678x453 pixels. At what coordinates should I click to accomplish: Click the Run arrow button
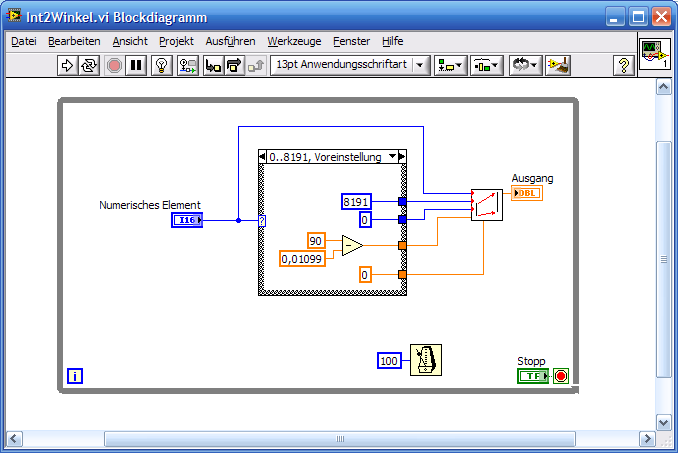67,66
